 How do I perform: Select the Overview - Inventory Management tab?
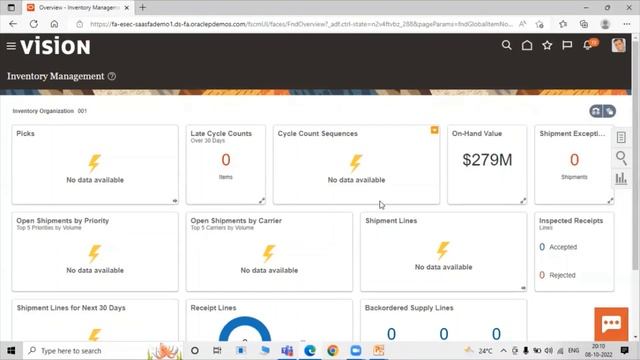coord(78,8)
